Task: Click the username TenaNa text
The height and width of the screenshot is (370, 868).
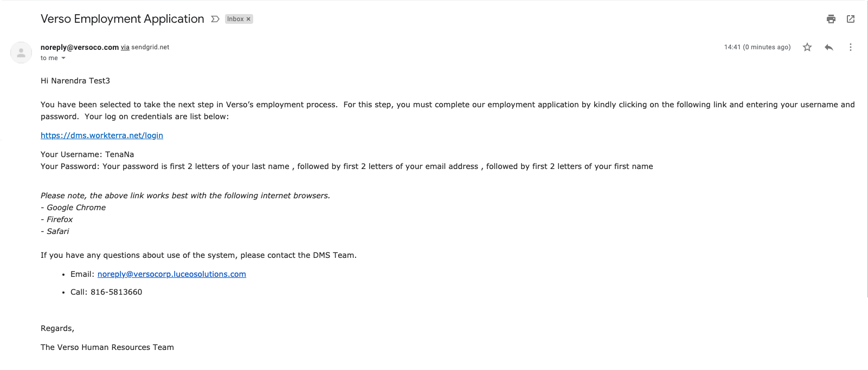Action: 119,154
